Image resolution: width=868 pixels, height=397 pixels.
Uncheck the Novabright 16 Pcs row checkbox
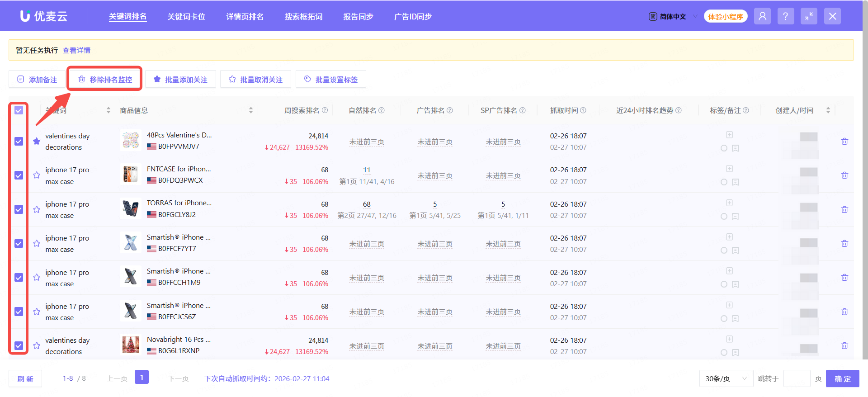point(19,345)
